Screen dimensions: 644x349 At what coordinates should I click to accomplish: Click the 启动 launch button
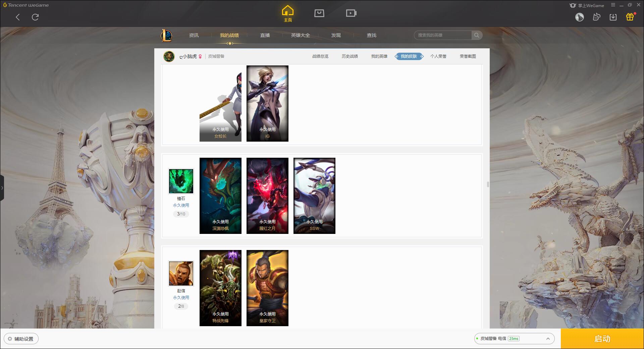click(x=602, y=339)
